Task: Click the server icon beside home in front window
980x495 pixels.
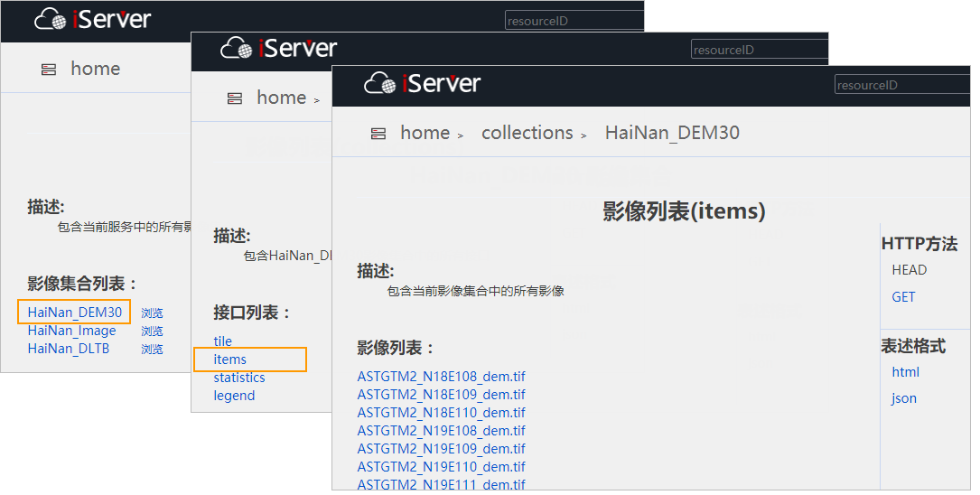Action: pyautogui.click(x=378, y=134)
